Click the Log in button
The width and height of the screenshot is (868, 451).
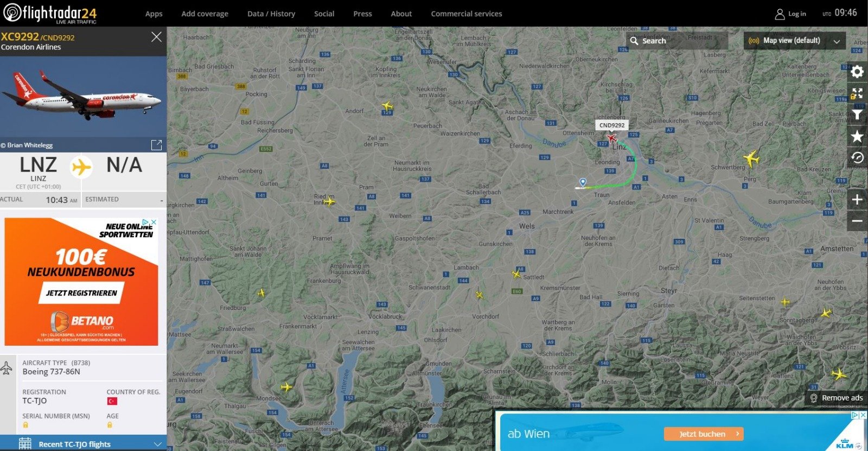(790, 14)
